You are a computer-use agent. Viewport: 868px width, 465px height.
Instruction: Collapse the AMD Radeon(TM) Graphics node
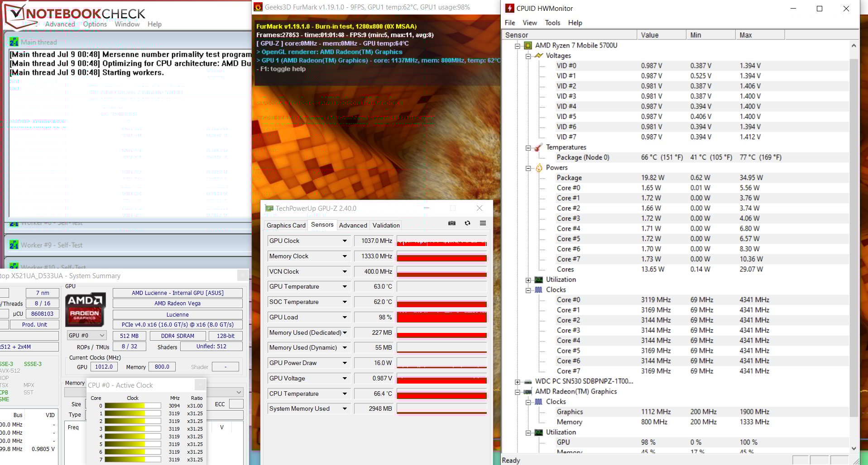tap(517, 392)
